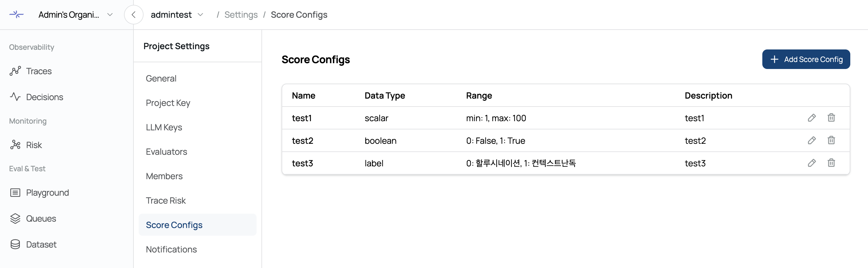Click the edit pencil icon for test2
Image resolution: width=868 pixels, height=268 pixels.
(x=812, y=140)
